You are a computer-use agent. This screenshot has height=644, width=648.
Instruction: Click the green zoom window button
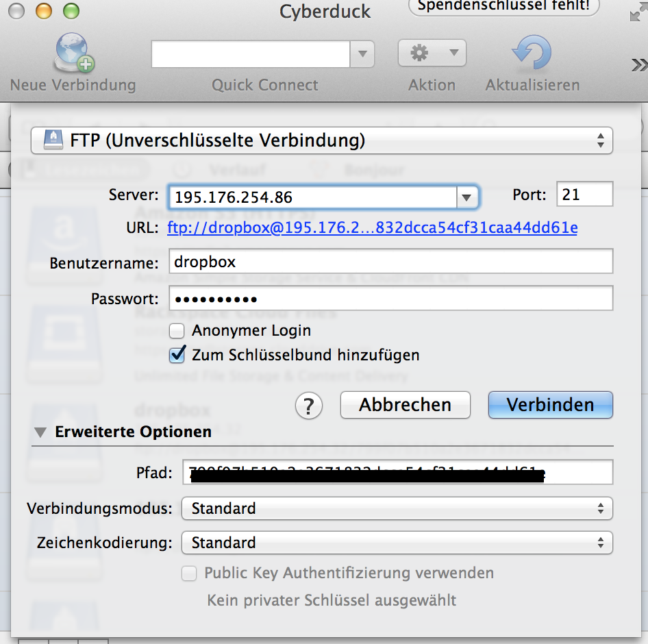click(x=71, y=11)
